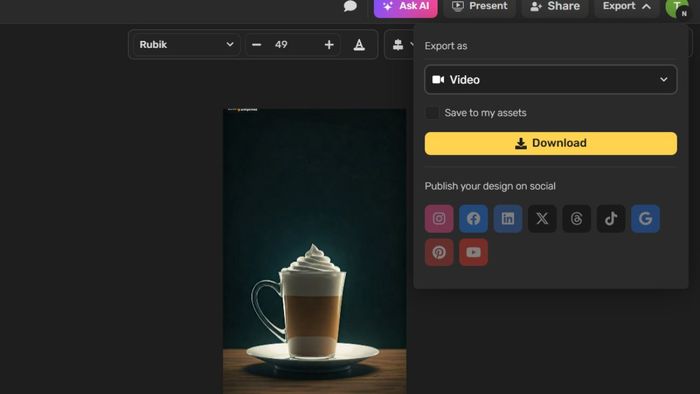
Task: Decrease font size with minus button
Action: pos(256,45)
